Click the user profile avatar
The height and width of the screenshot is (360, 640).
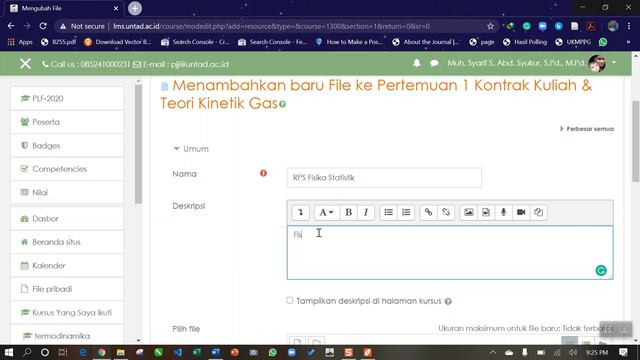(x=597, y=63)
